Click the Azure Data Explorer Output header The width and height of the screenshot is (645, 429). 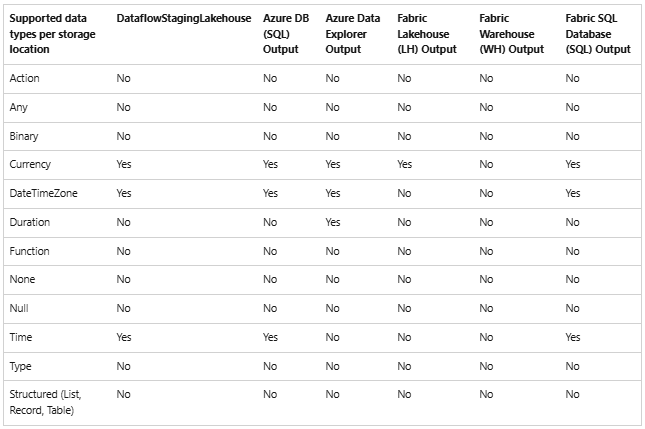tap(350, 34)
